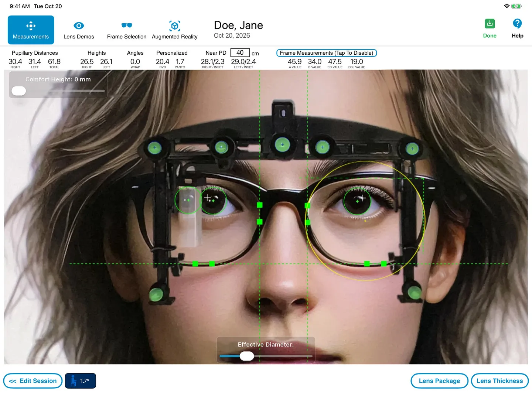
Task: Select panto value 1.7
Action: (x=180, y=62)
